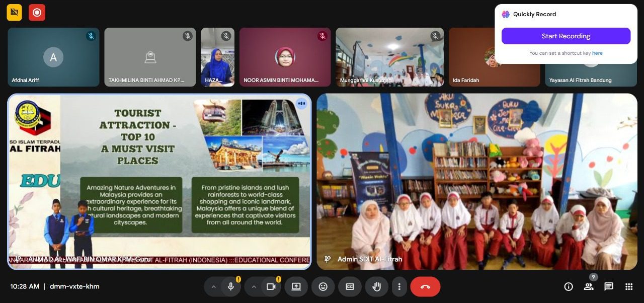This screenshot has height=303, width=644.
Task: Open the more options three-dot menu
Action: (x=399, y=286)
